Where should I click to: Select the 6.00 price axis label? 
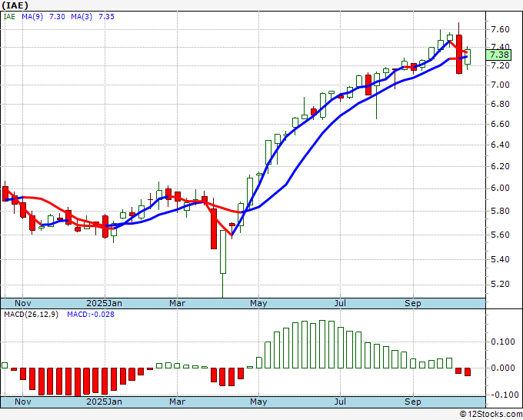(x=500, y=188)
